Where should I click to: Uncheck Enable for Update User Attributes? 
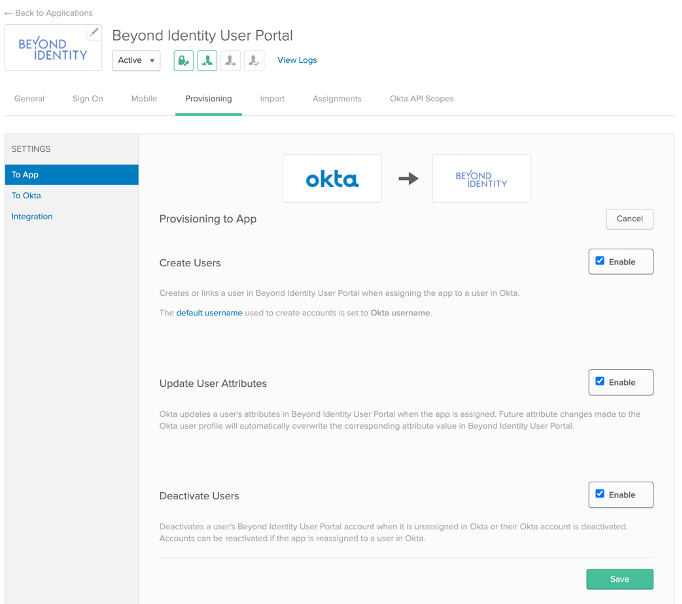(x=600, y=381)
